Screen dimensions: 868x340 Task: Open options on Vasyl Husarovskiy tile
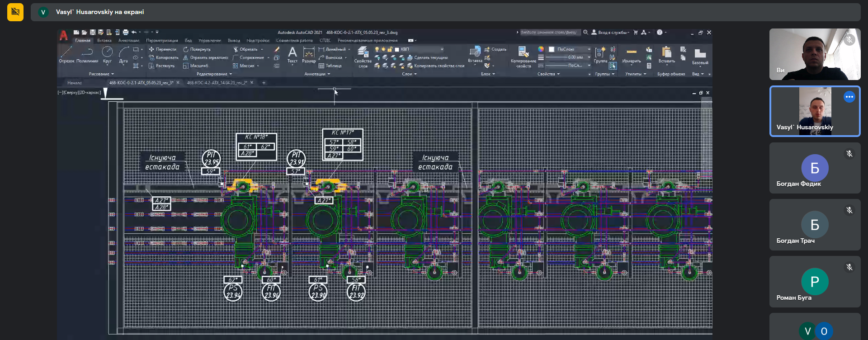click(x=849, y=97)
